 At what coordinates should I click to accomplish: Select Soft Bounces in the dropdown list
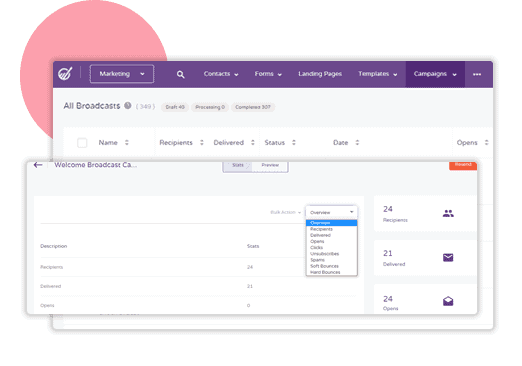click(x=331, y=266)
